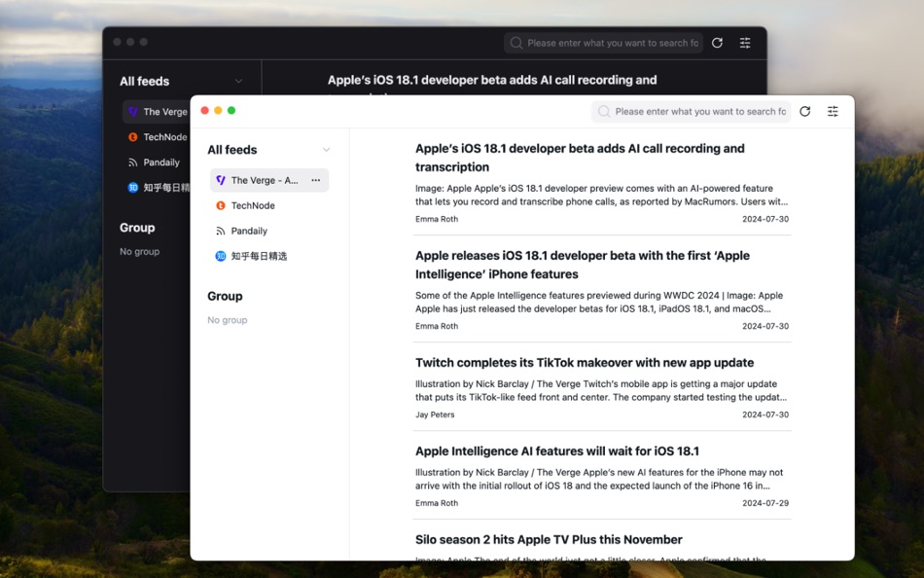Screen dimensions: 924x578
Task: Select The Verge feed in light sidebar
Action: coord(269,180)
